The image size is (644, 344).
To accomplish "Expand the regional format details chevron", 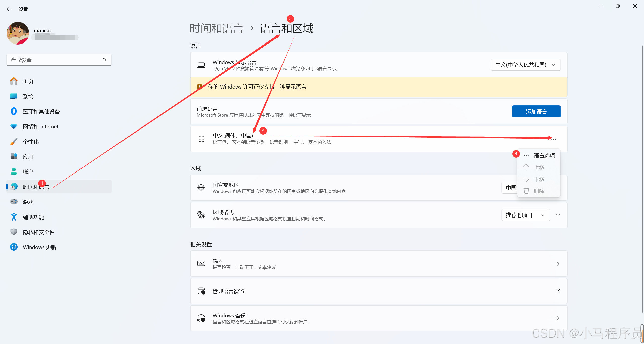I will click(558, 215).
